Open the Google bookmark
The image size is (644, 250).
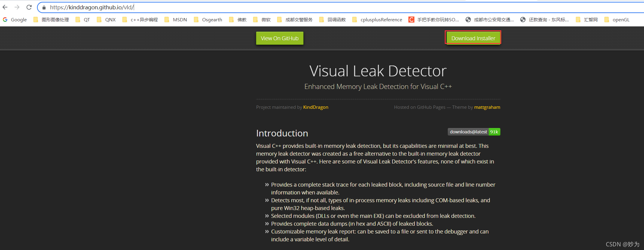point(15,20)
